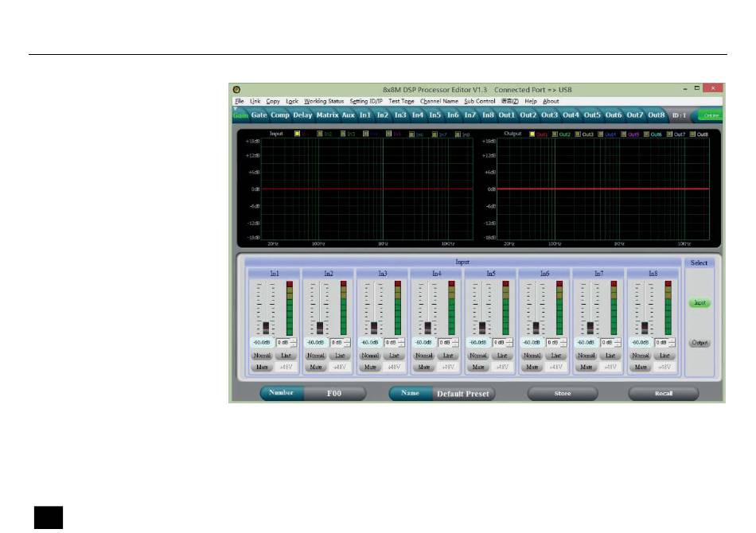Viewport: 756px width, 533px height.
Task: Switch to the Out4 channel tab
Action: pos(571,115)
